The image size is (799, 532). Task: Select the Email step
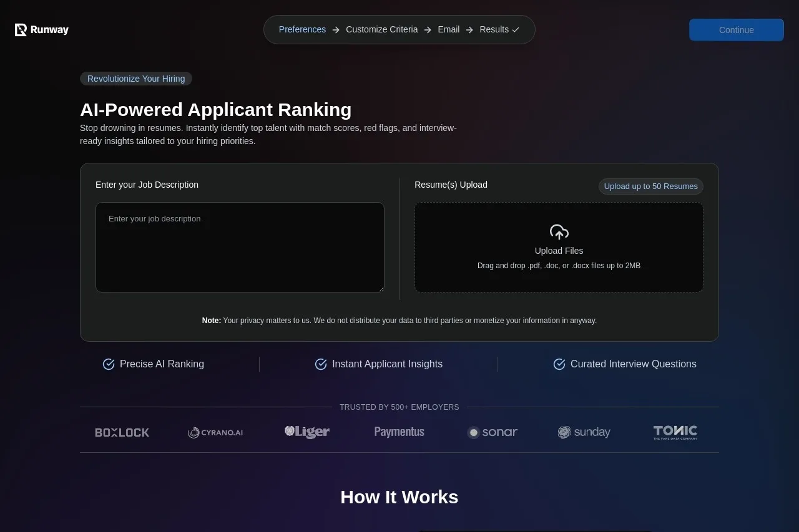(x=449, y=29)
